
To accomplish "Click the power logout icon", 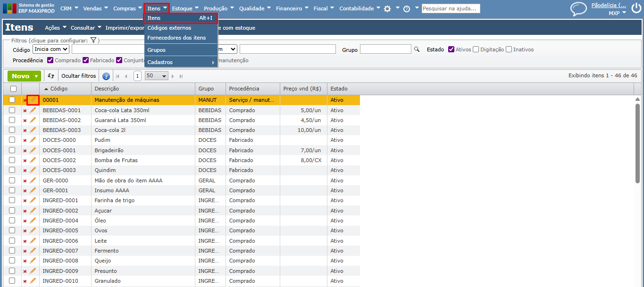I will pyautogui.click(x=636, y=8).
